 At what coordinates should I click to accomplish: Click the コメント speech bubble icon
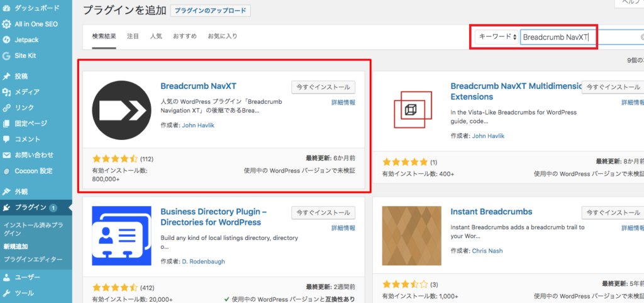point(6,139)
